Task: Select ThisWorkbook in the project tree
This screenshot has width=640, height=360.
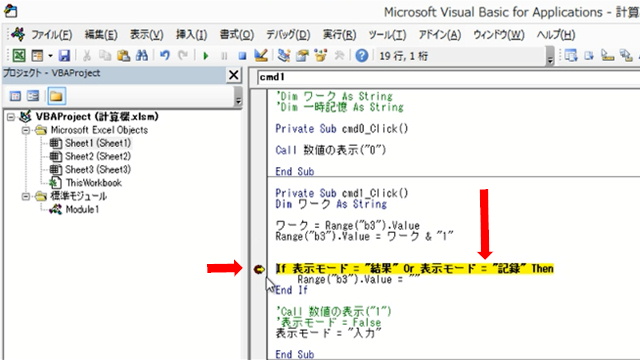Action: tap(93, 183)
